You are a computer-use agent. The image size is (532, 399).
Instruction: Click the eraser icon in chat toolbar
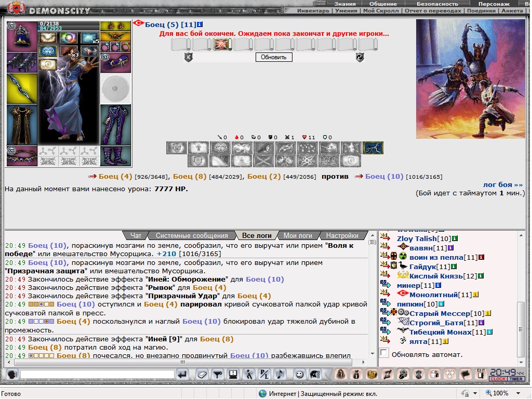202,375
